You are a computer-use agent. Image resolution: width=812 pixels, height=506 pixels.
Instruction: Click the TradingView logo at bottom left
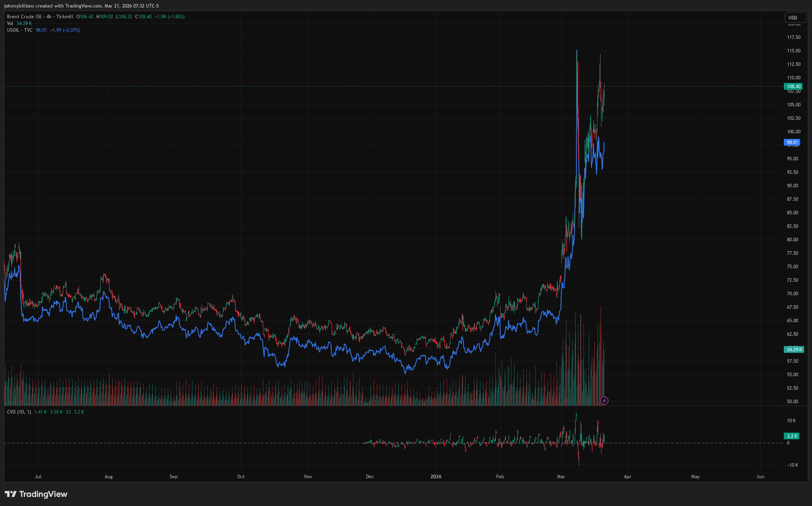pyautogui.click(x=36, y=494)
